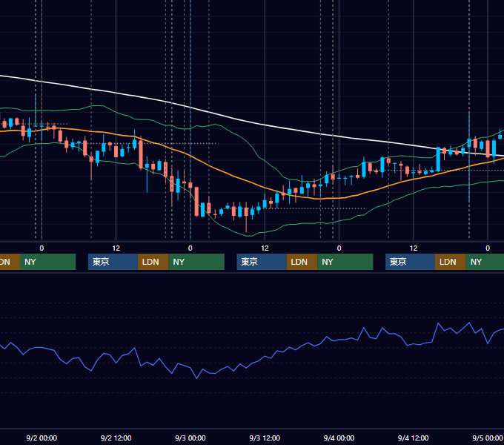
Task: Click the 9/4 12:00 date axis label
Action: point(413,438)
